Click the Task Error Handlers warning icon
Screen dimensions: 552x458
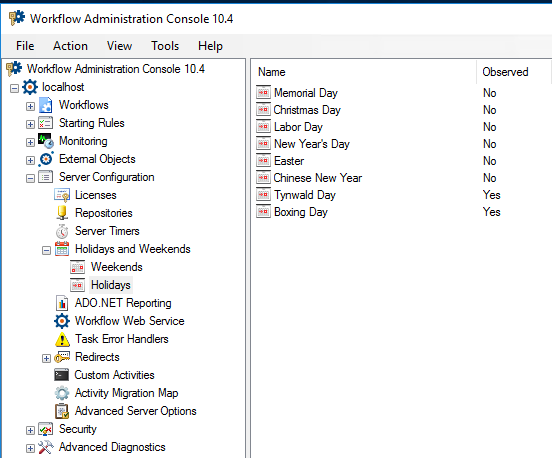coord(62,339)
